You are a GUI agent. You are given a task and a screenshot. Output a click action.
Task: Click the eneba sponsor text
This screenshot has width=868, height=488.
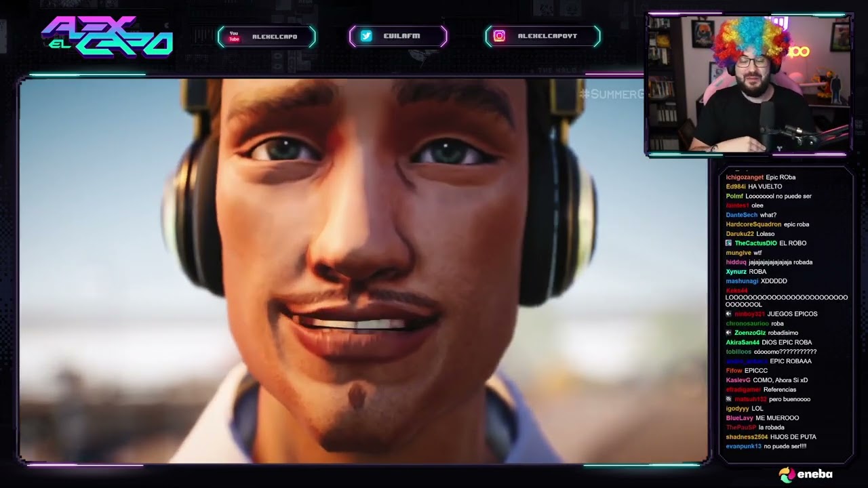pos(814,474)
